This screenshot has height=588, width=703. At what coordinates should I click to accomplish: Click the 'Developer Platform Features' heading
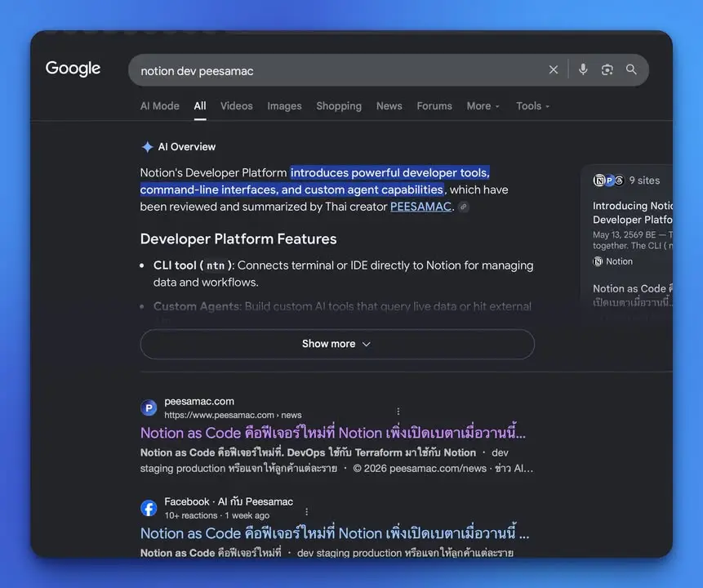coord(238,239)
